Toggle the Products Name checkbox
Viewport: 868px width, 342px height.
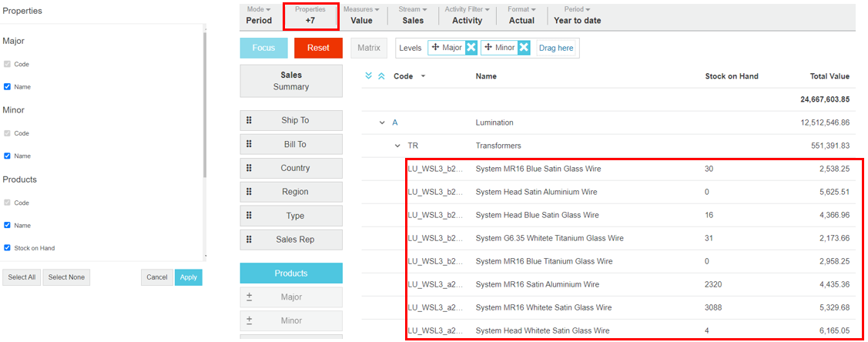pos(8,225)
